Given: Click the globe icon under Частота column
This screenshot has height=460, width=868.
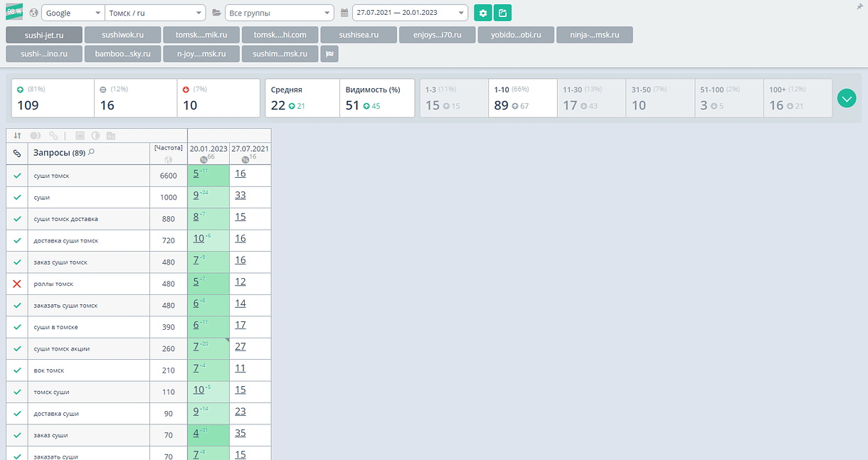Looking at the screenshot, I should tap(169, 159).
